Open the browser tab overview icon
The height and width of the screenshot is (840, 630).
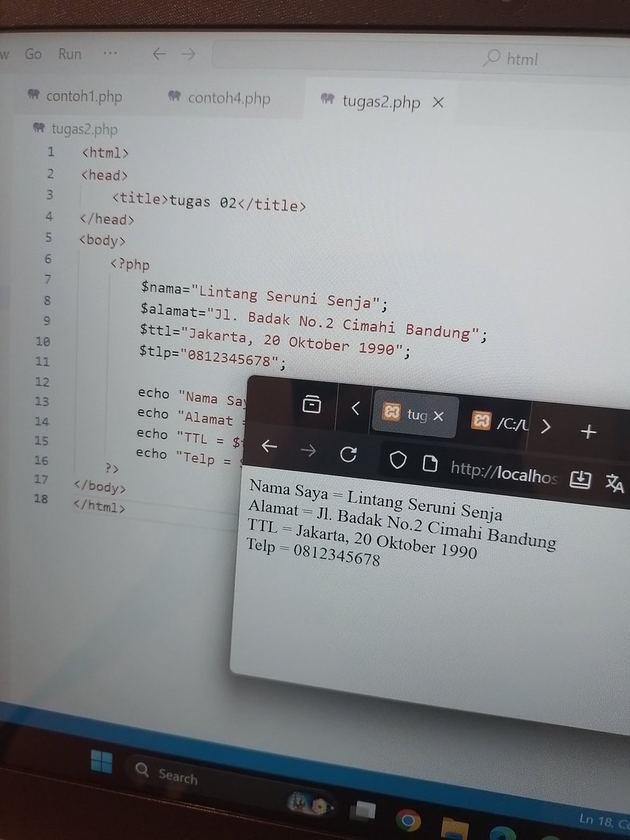coord(311,404)
